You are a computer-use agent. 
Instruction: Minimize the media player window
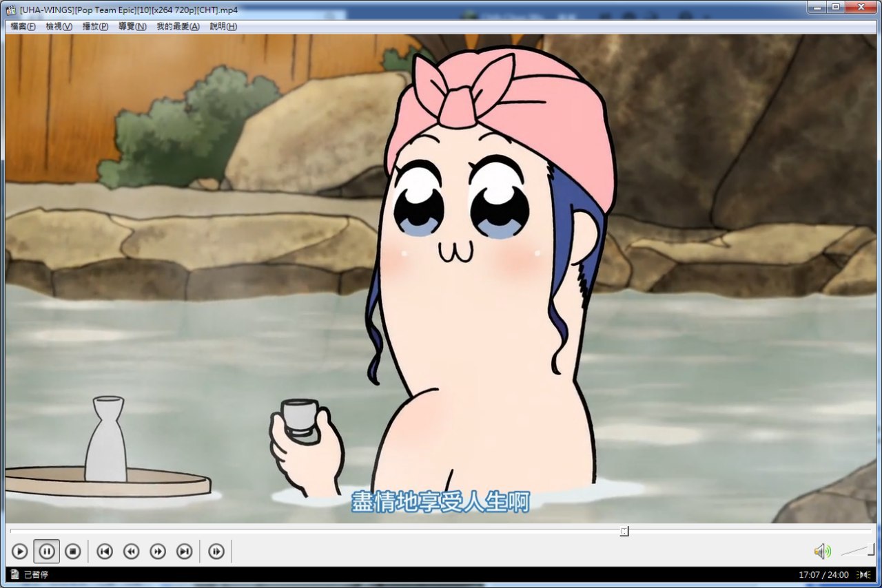pos(818,7)
